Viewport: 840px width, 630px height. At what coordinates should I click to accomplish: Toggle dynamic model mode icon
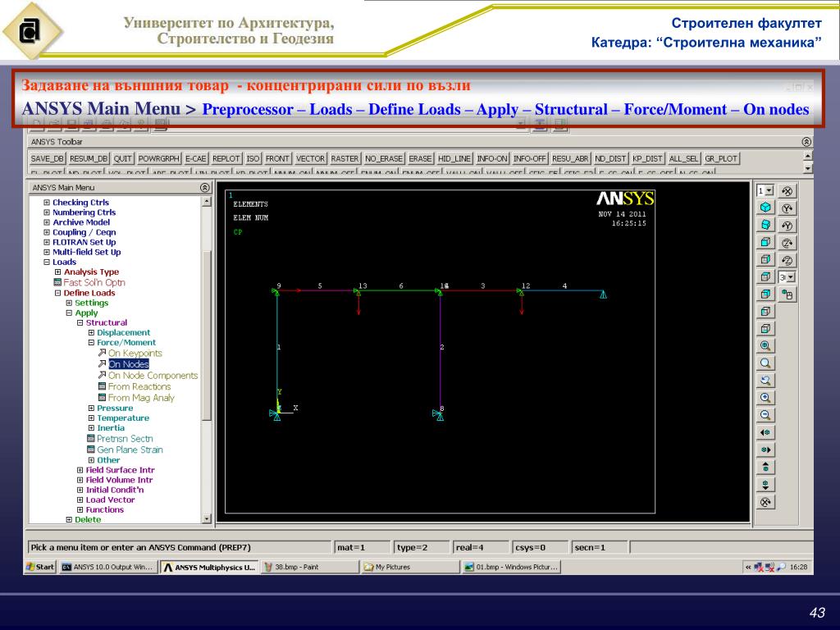coord(787,294)
